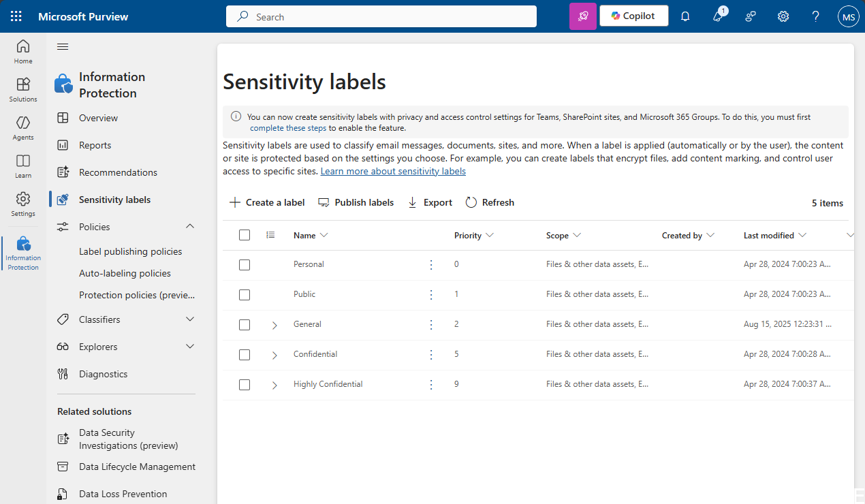865x504 pixels.
Task: Open the three-dot menu for General label
Action: (x=430, y=324)
